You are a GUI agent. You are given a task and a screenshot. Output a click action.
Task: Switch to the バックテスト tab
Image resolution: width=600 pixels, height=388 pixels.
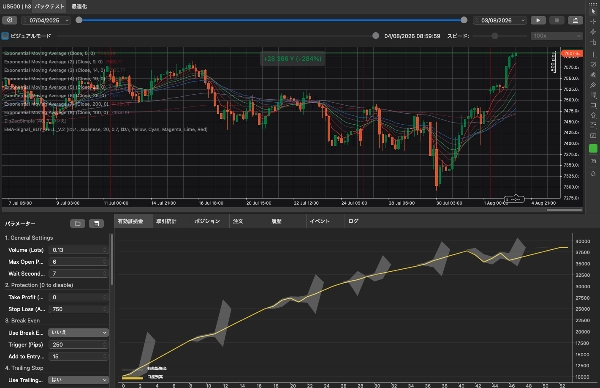click(x=49, y=7)
